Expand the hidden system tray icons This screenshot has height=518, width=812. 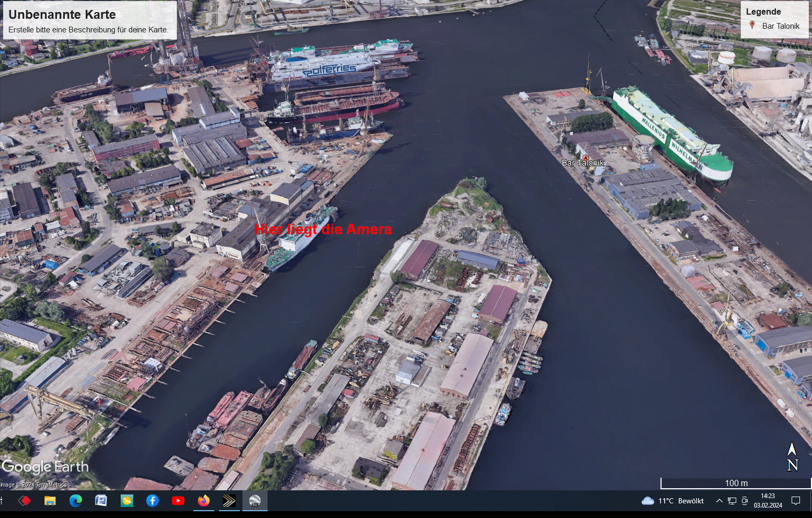[x=719, y=501]
